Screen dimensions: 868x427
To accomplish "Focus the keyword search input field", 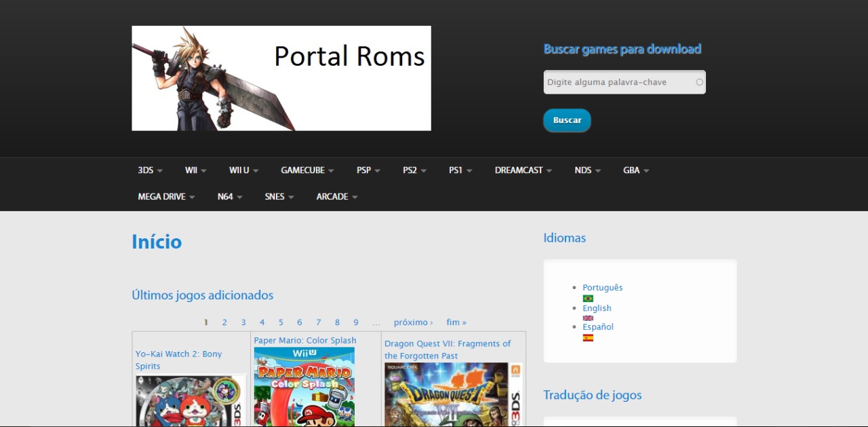I will tap(625, 82).
